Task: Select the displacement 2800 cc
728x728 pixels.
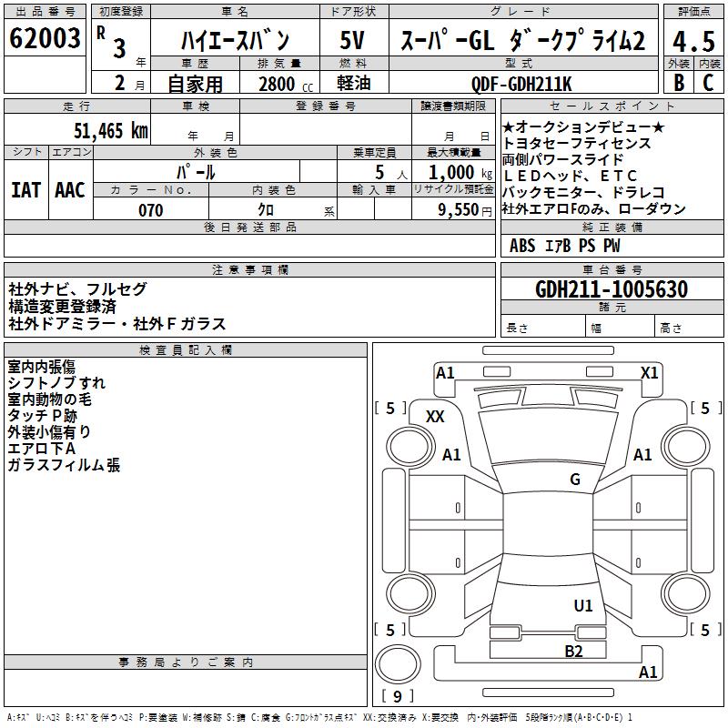Action: (x=286, y=85)
